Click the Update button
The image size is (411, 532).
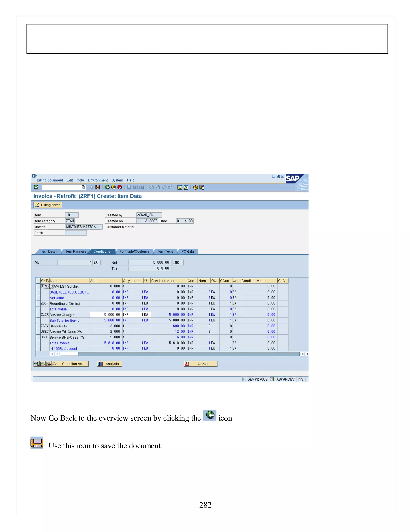point(200,364)
